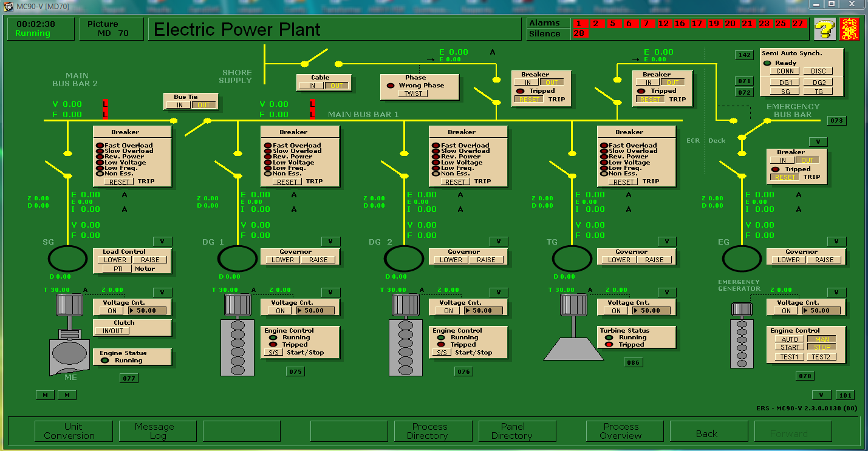Click the DG 1 generator circle symbol
Viewport: 868px width, 451px height.
coord(238,259)
